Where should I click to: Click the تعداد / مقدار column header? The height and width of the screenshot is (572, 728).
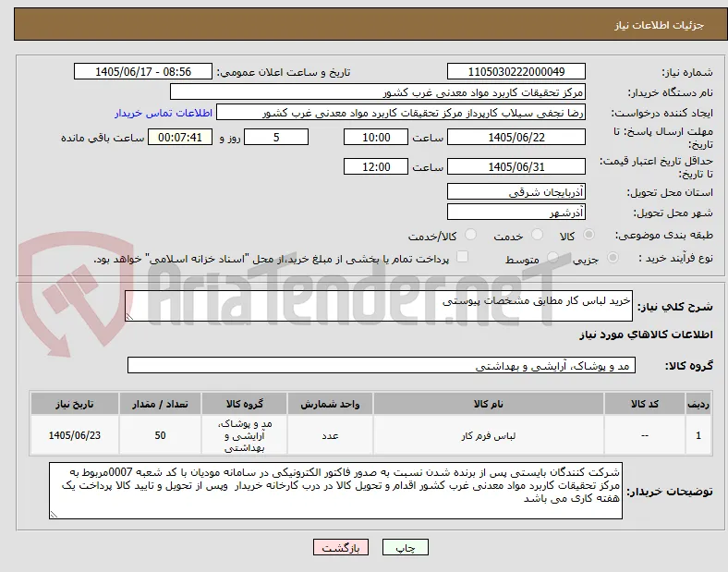pyautogui.click(x=160, y=404)
